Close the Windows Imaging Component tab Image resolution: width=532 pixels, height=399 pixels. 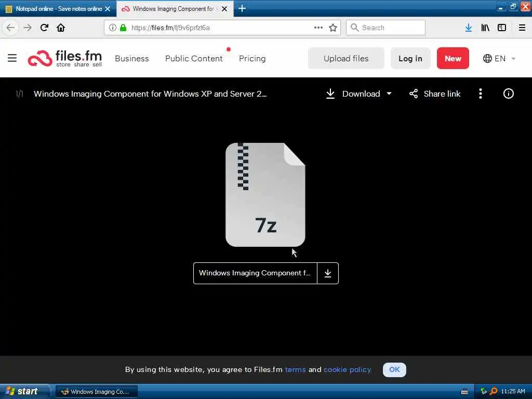(224, 9)
